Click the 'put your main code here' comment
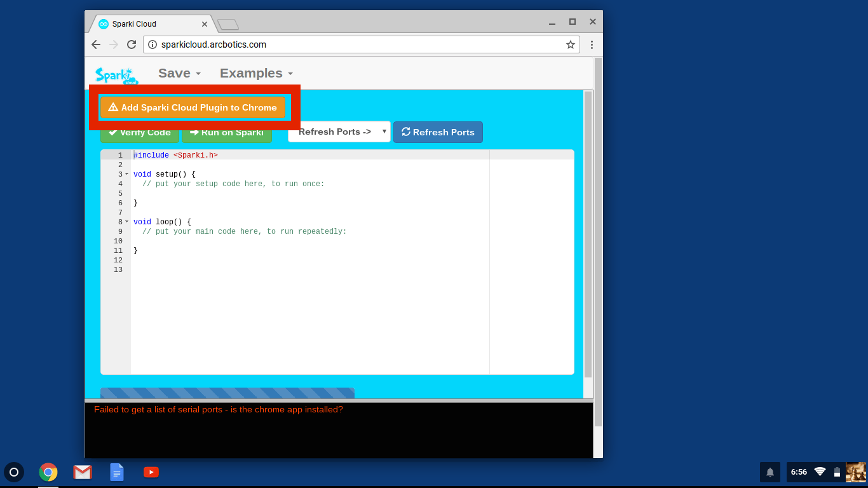This screenshot has width=868, height=488. pos(245,231)
